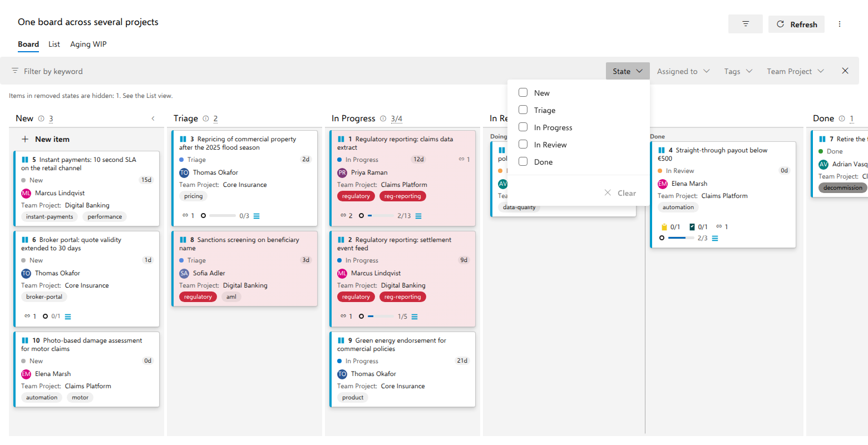Image resolution: width=868 pixels, height=445 pixels.
Task: Click Elena Marsh avatar on card 4
Action: pyautogui.click(x=663, y=184)
